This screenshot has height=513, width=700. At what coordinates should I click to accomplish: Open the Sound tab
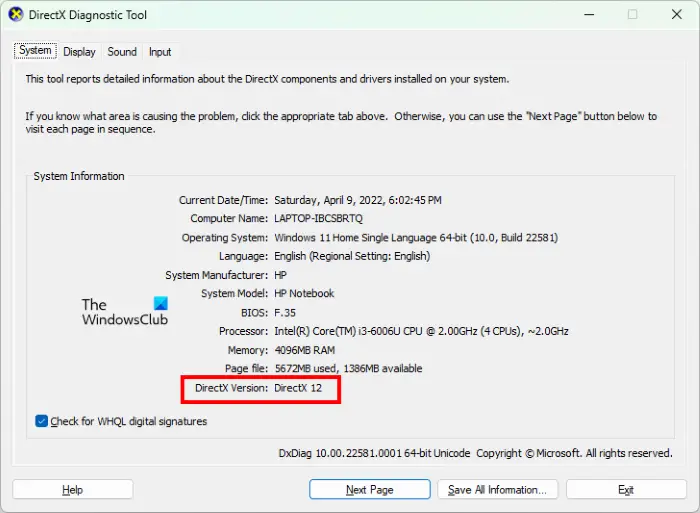(122, 52)
